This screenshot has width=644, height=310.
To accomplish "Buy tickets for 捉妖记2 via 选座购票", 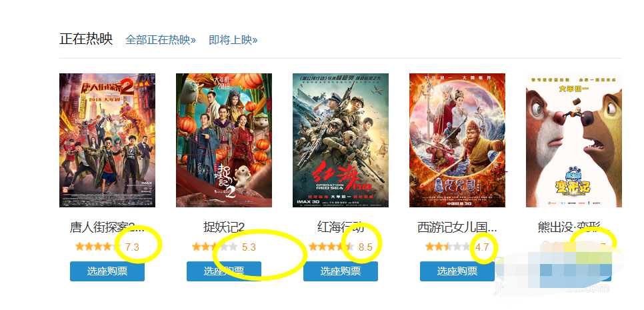I will pyautogui.click(x=224, y=271).
